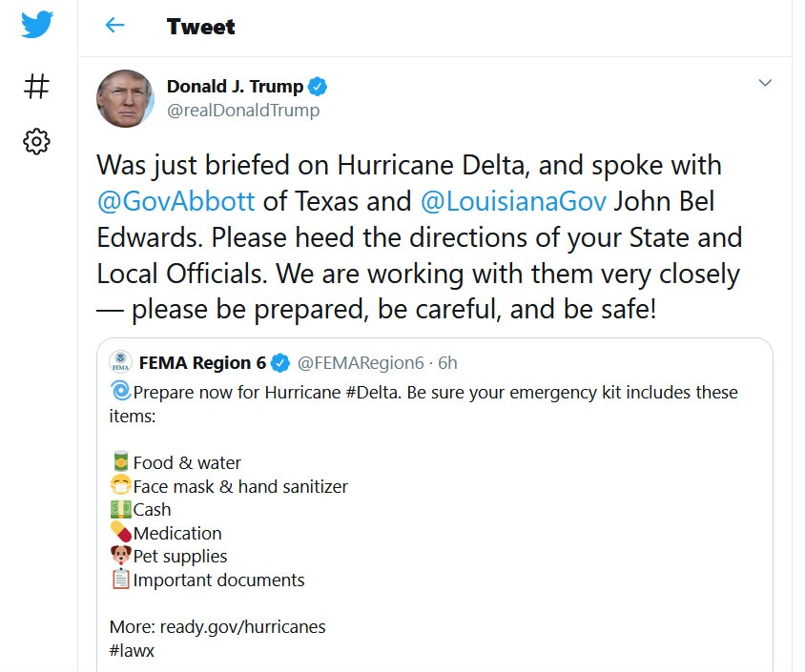Open the ready.gov/hurricanes link
This screenshot has height=672, width=805.
tap(243, 627)
